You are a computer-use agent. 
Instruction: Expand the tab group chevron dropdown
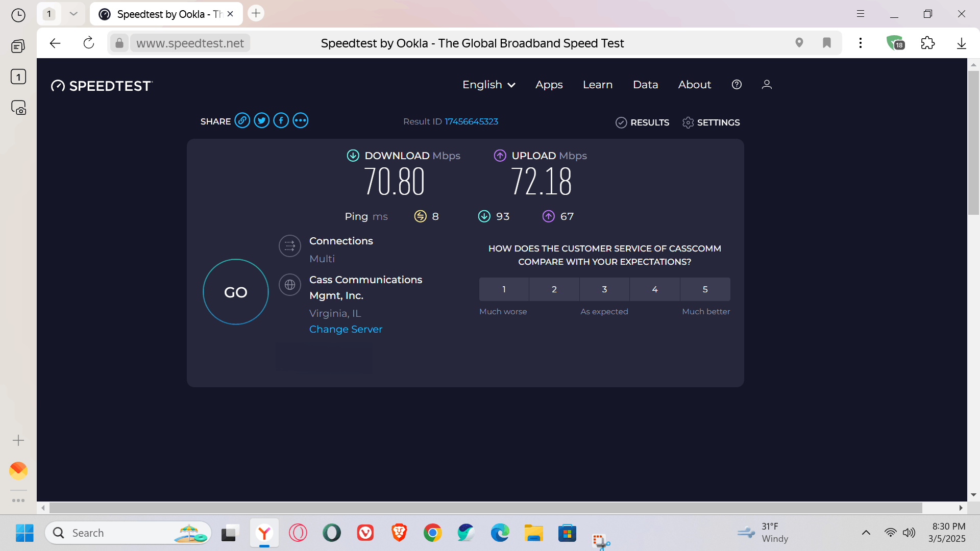point(73,14)
